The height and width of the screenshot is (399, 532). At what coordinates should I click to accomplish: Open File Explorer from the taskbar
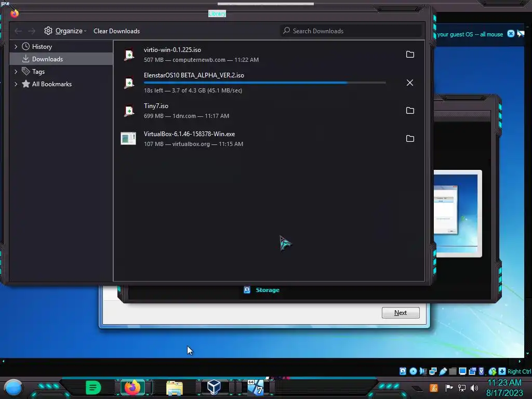[175, 388]
